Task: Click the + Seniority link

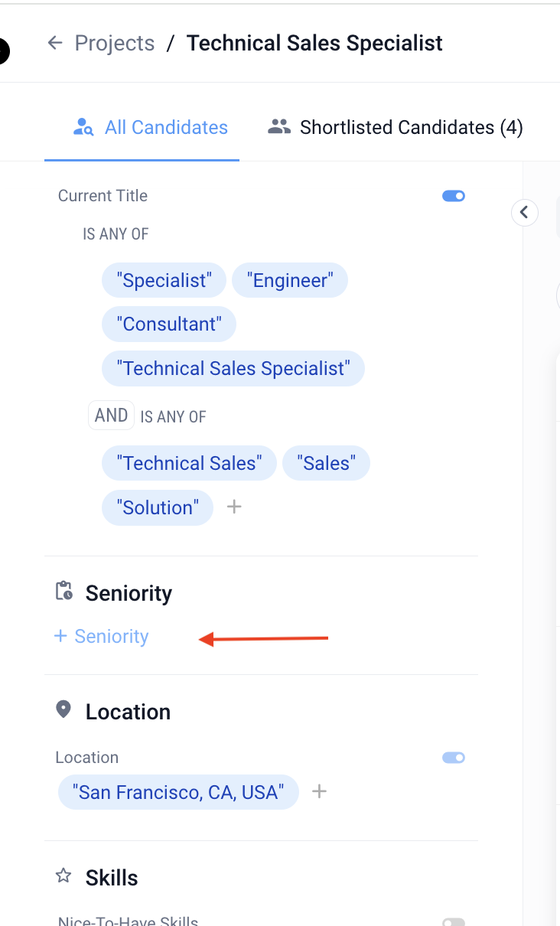Action: click(x=102, y=637)
